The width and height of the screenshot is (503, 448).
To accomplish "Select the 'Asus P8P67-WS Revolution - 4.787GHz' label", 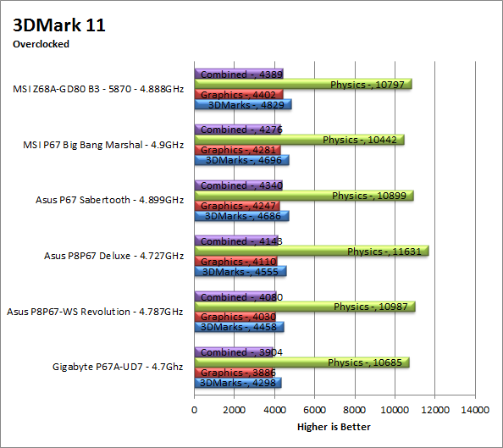I will tap(95, 312).
